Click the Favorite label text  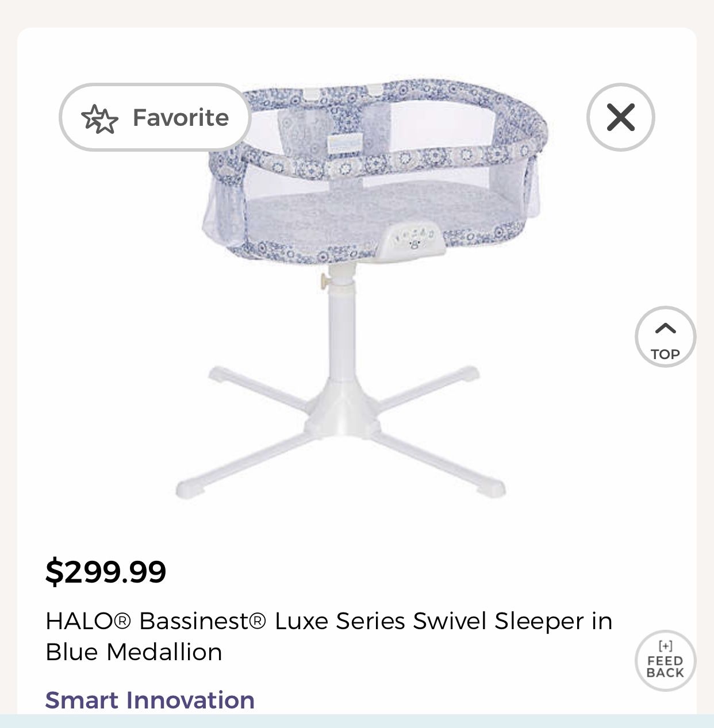pos(181,118)
